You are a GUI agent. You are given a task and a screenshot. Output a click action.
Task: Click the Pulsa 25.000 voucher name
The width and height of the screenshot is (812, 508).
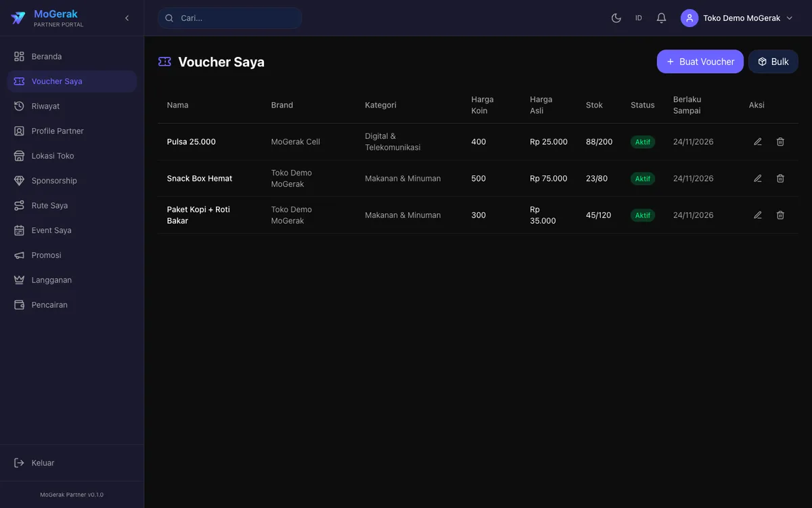click(x=191, y=142)
